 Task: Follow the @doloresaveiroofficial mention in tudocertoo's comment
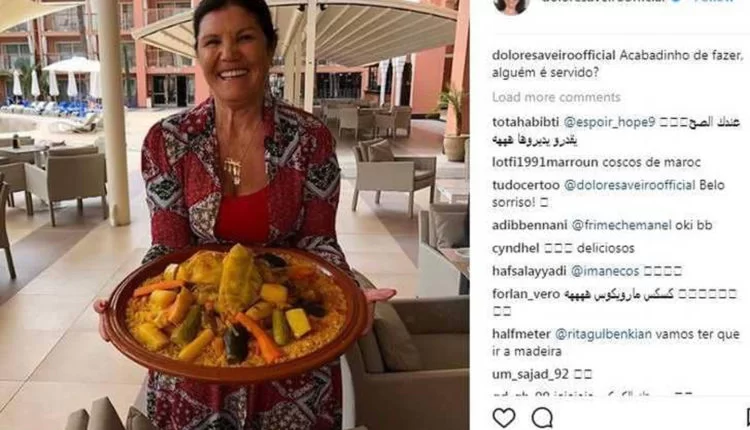coord(629,185)
